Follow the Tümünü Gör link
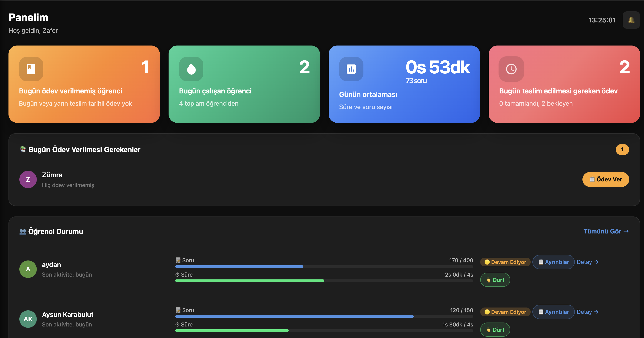 [x=606, y=231]
